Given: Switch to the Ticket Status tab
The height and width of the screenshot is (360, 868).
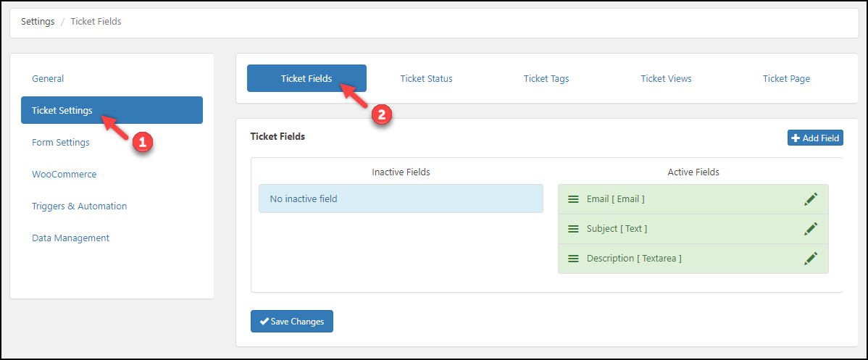Looking at the screenshot, I should [426, 79].
